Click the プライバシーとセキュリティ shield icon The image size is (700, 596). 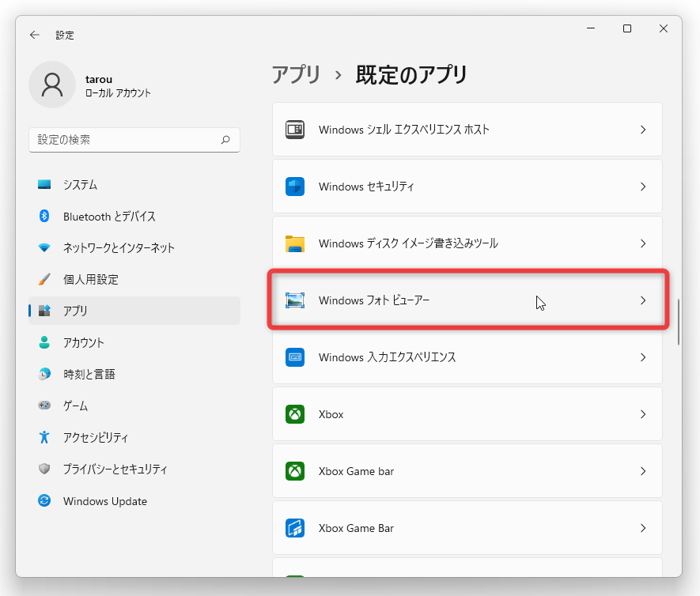coord(44,469)
